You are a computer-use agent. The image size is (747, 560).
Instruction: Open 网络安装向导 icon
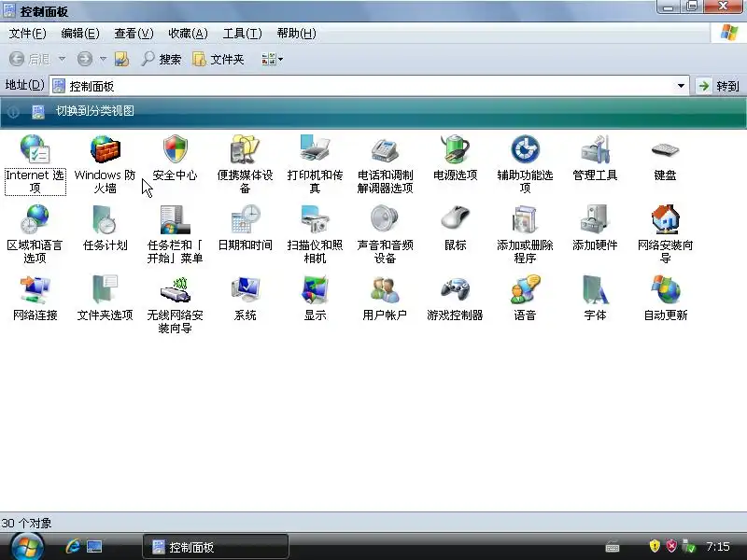click(x=665, y=218)
